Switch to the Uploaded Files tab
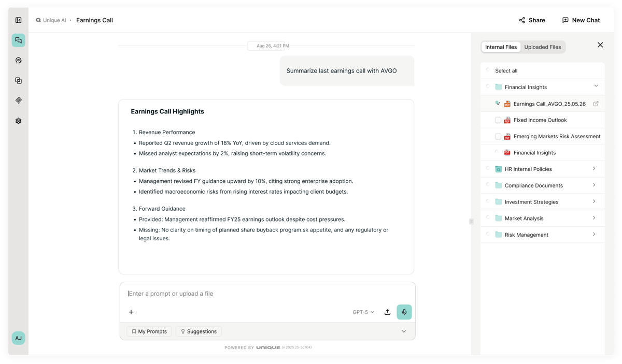622x364 pixels. point(543,47)
